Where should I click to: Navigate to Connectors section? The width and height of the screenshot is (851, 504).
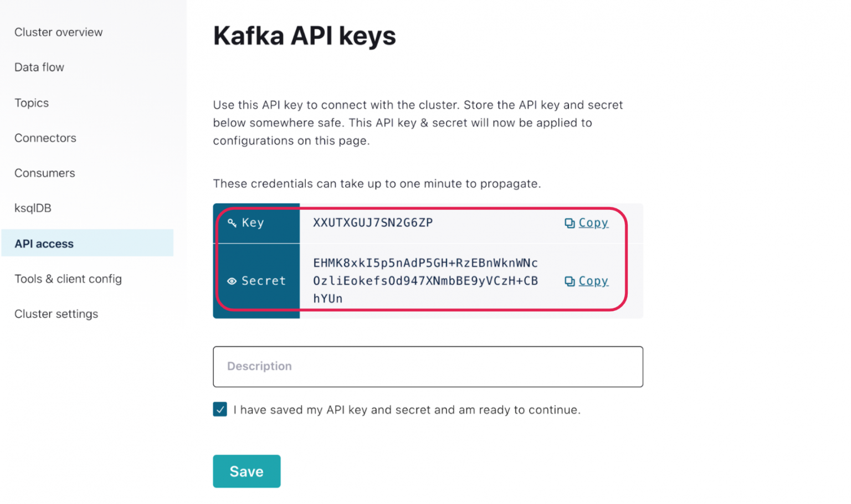[45, 138]
